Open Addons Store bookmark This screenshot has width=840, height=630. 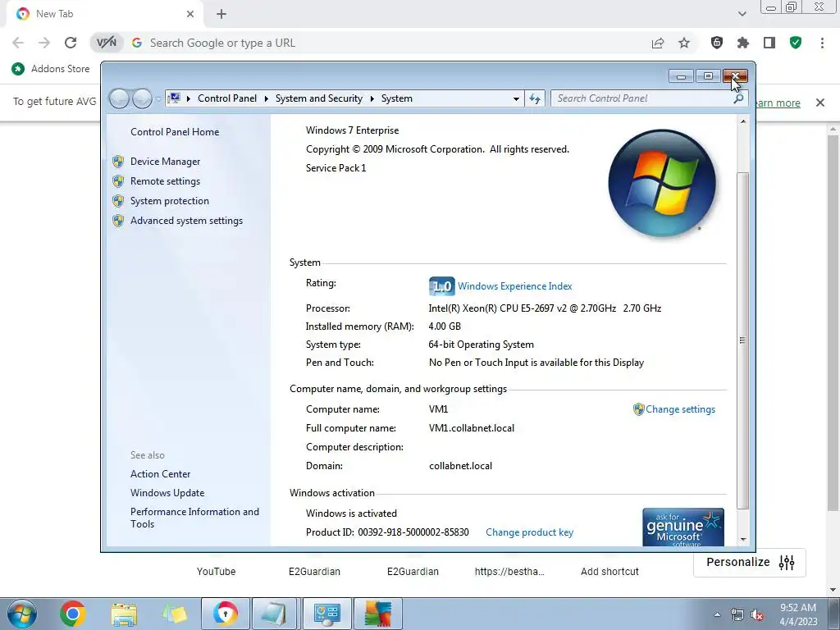pos(51,69)
